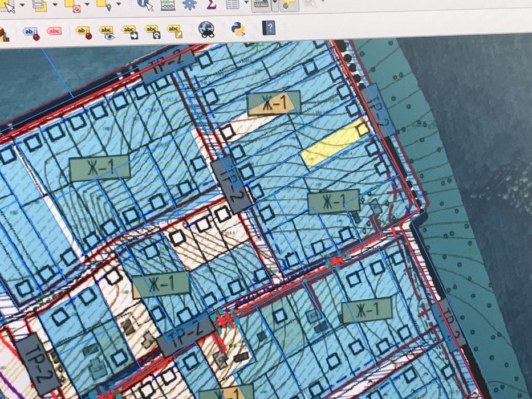Show the Statistical Summary sigma icon

click(211, 4)
